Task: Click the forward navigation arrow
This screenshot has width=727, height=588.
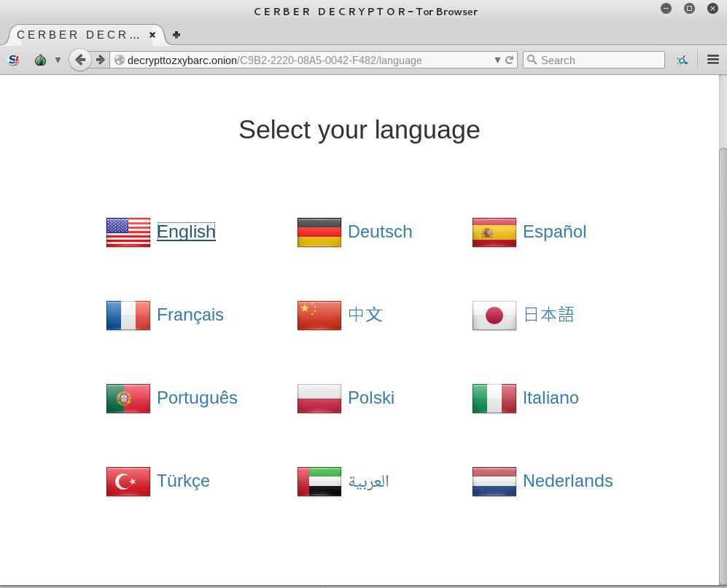Action: tap(101, 60)
